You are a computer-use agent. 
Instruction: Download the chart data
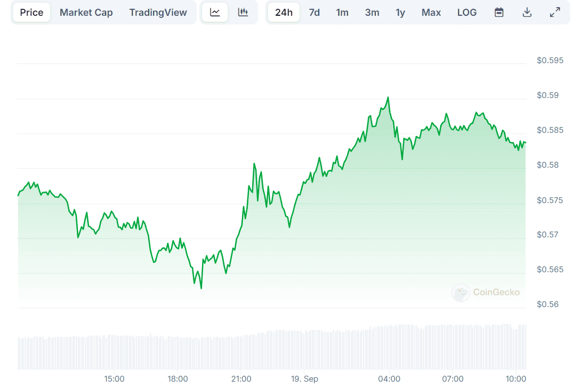click(x=527, y=13)
